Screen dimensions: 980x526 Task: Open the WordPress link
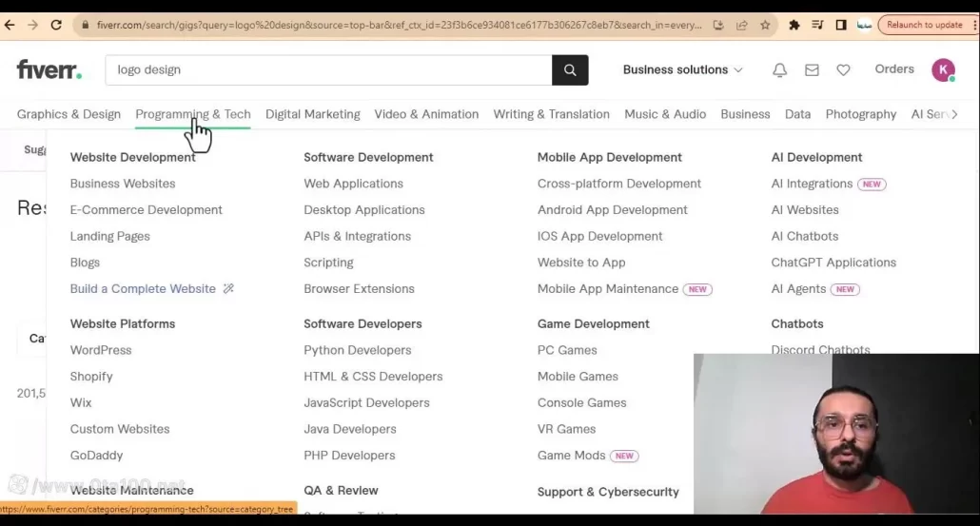(101, 350)
